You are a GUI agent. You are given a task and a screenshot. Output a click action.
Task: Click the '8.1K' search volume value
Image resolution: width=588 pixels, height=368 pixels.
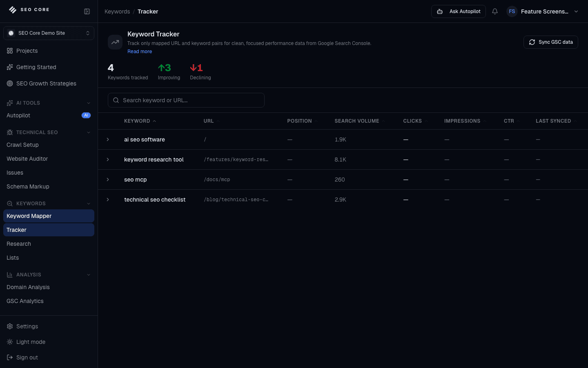(x=340, y=159)
